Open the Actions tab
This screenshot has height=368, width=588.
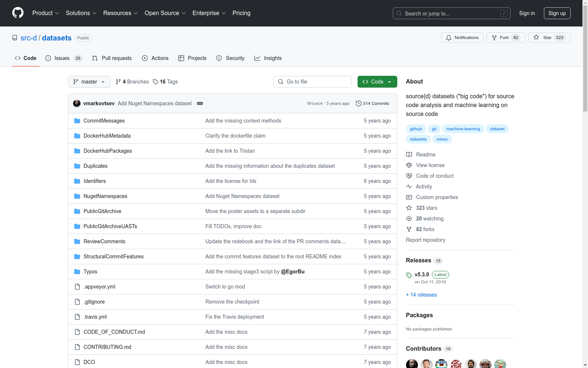tap(155, 58)
